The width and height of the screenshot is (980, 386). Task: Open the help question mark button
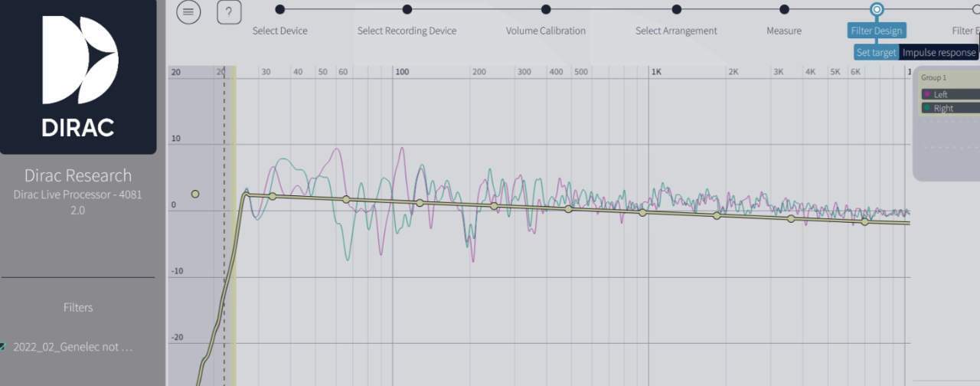click(x=229, y=12)
